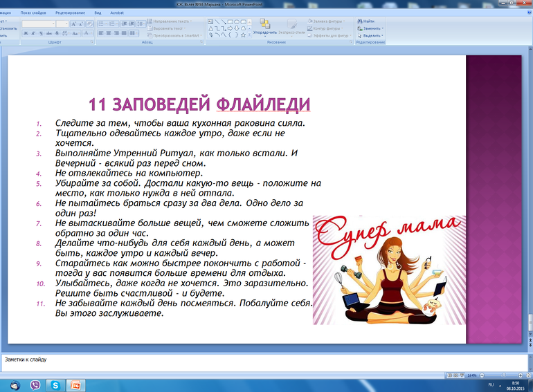Click the Bullets list icon
The image size is (533, 392).
100,23
